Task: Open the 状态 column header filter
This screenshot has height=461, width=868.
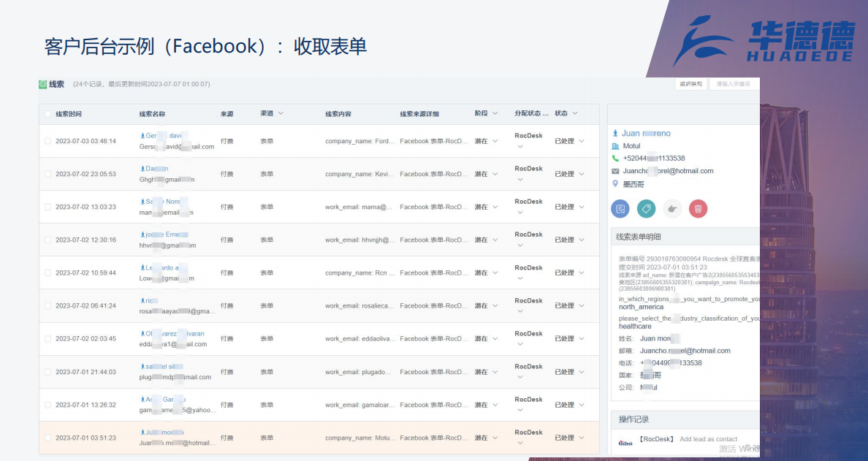Action: tap(575, 113)
